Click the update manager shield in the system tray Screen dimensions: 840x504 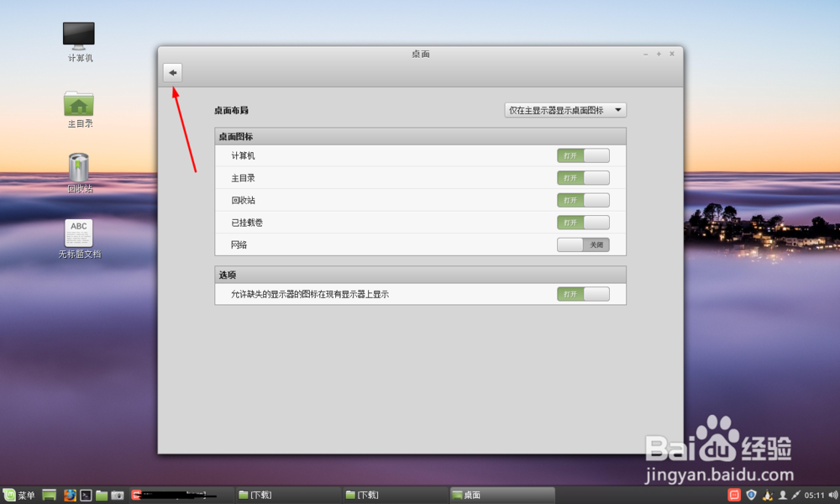pyautogui.click(x=750, y=495)
